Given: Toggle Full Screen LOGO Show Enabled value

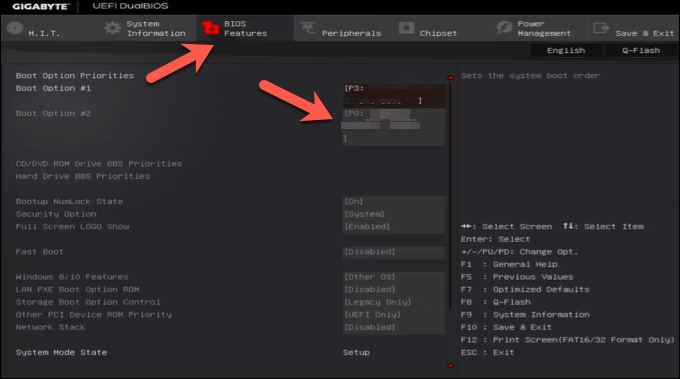Looking at the screenshot, I should pos(394,227).
